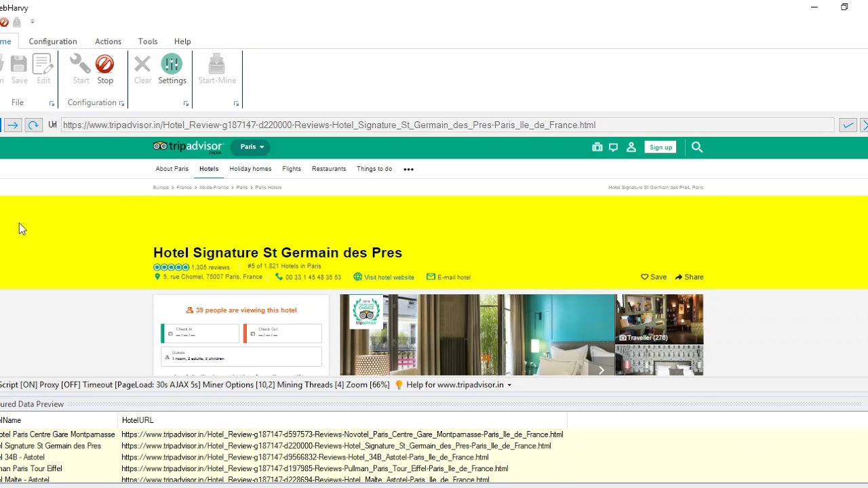The height and width of the screenshot is (488, 868).
Task: Click the TripAdvisor search magnifier icon
Action: point(697,147)
